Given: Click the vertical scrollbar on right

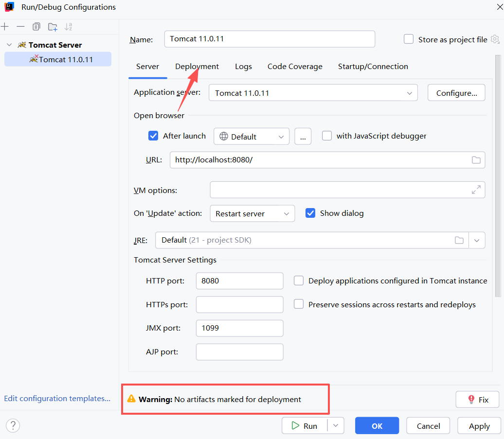Looking at the screenshot, I should [498, 176].
